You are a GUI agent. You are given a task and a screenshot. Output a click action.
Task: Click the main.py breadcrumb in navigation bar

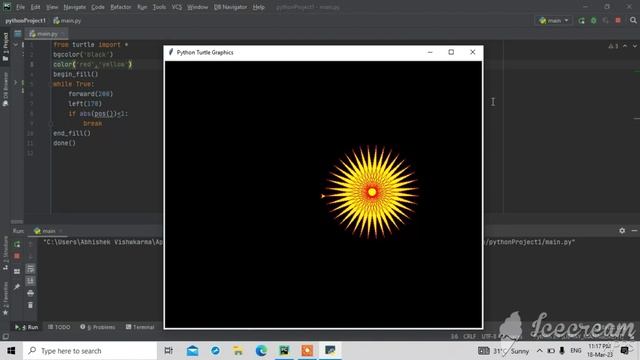click(67, 20)
